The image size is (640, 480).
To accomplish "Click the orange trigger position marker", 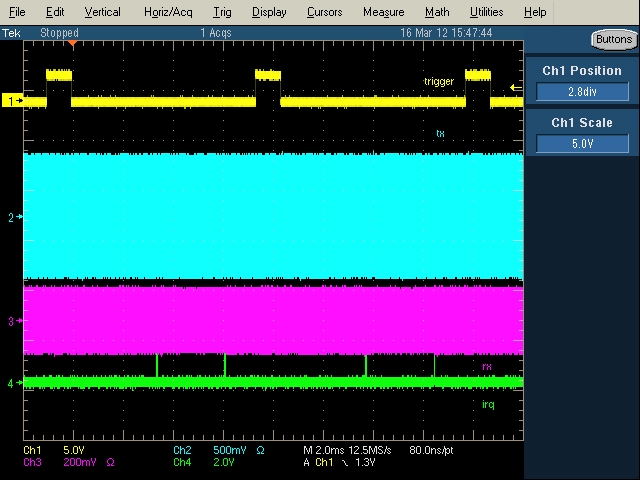I will [72, 43].
